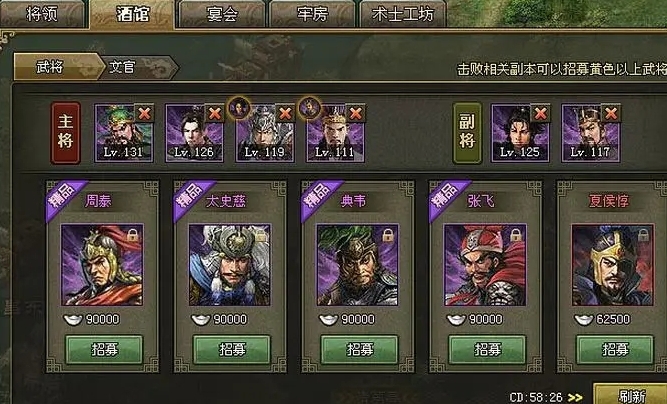Remove the Lv. 125 vice general
The image size is (667, 404).
pyautogui.click(x=541, y=114)
